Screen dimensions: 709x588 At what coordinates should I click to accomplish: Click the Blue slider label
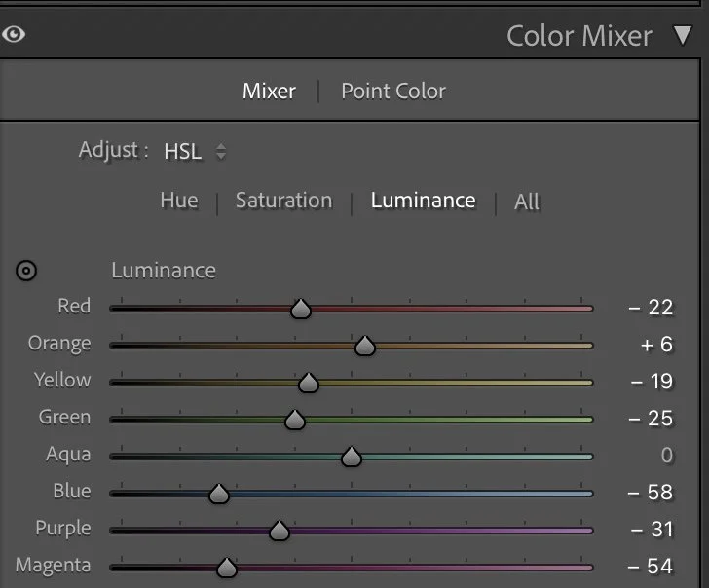(x=72, y=492)
